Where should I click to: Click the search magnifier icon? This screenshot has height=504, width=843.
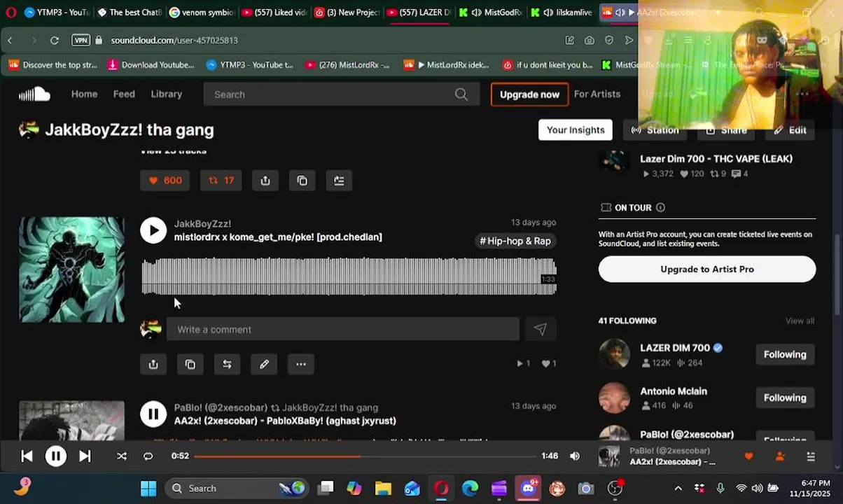click(x=461, y=94)
